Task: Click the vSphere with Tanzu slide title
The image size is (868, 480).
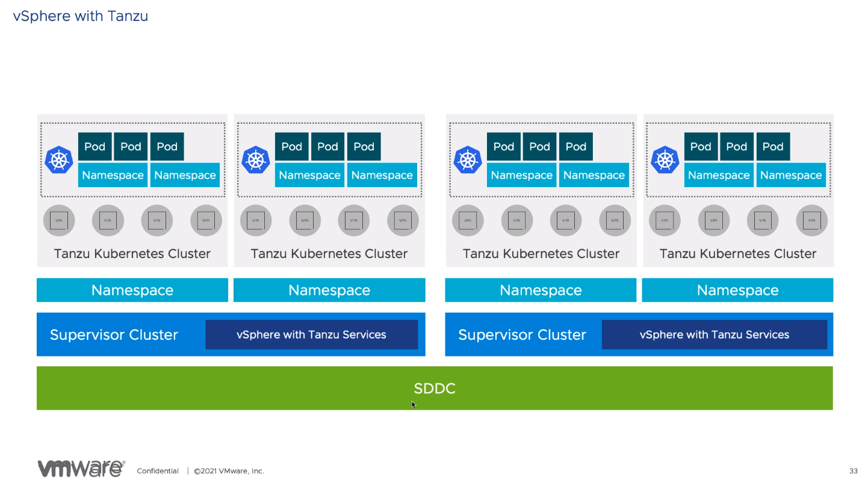Action: [x=81, y=16]
